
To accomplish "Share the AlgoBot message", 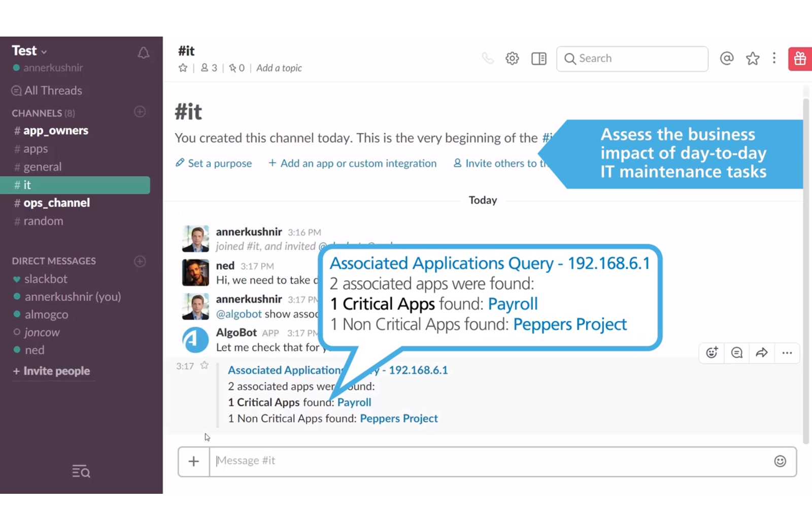I will (x=762, y=353).
